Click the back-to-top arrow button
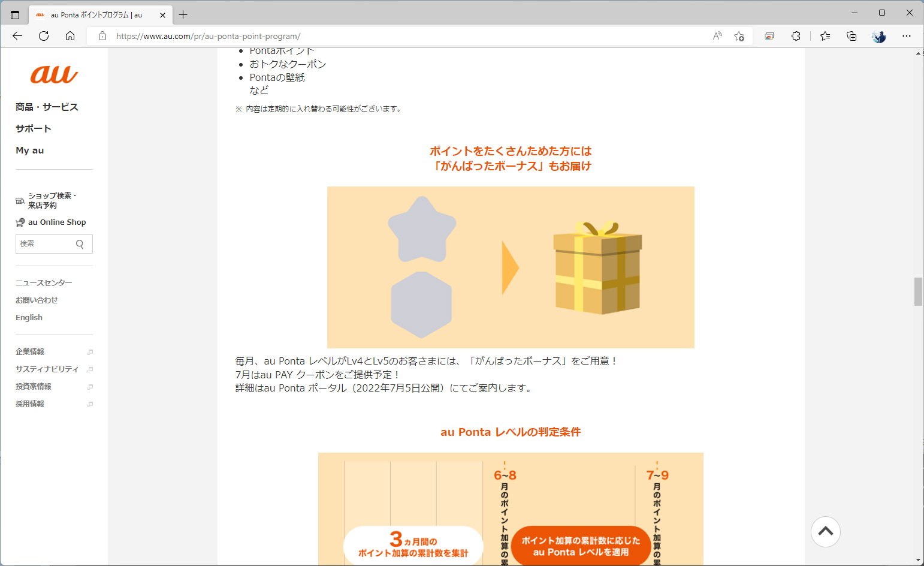Image resolution: width=924 pixels, height=566 pixels. (826, 532)
